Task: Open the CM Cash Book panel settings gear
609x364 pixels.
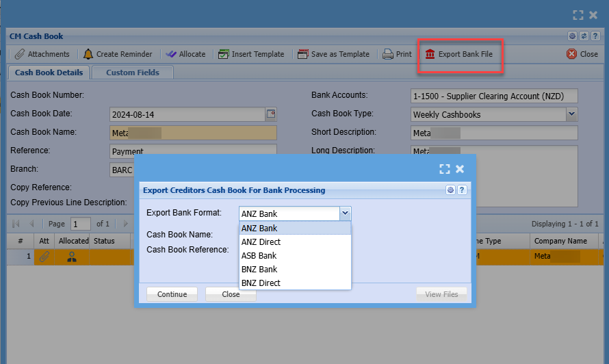Action: 572,36
